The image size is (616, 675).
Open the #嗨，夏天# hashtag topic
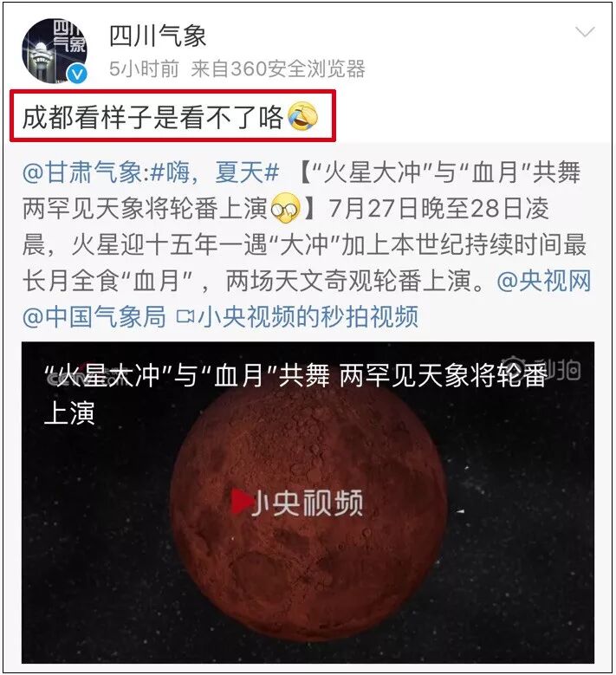[215, 173]
